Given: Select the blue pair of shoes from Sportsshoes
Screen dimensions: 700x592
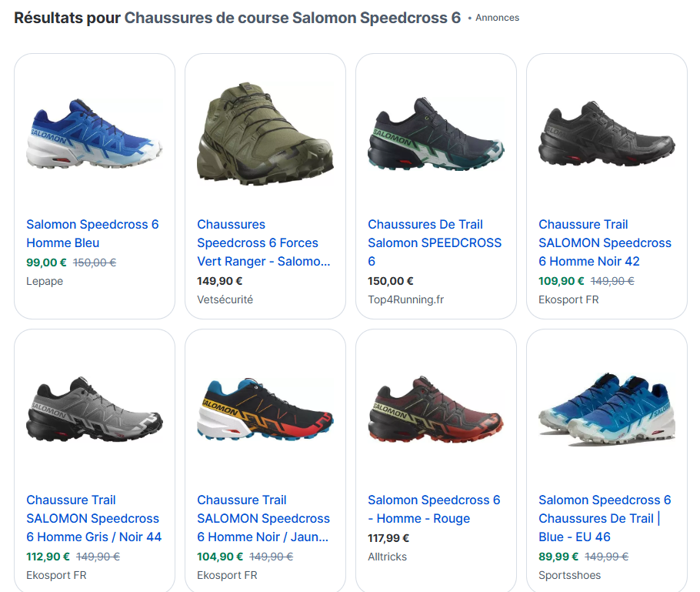Looking at the screenshot, I should coord(607,410).
